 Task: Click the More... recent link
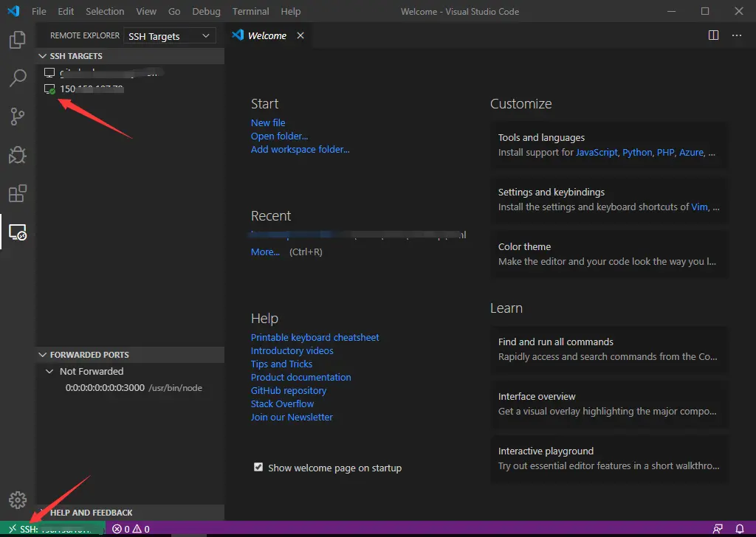point(265,252)
